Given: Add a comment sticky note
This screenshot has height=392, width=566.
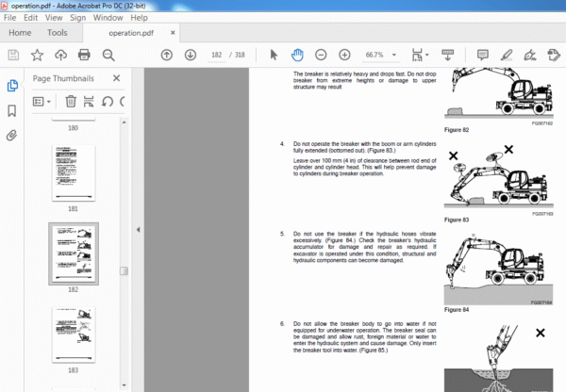Looking at the screenshot, I should (483, 55).
